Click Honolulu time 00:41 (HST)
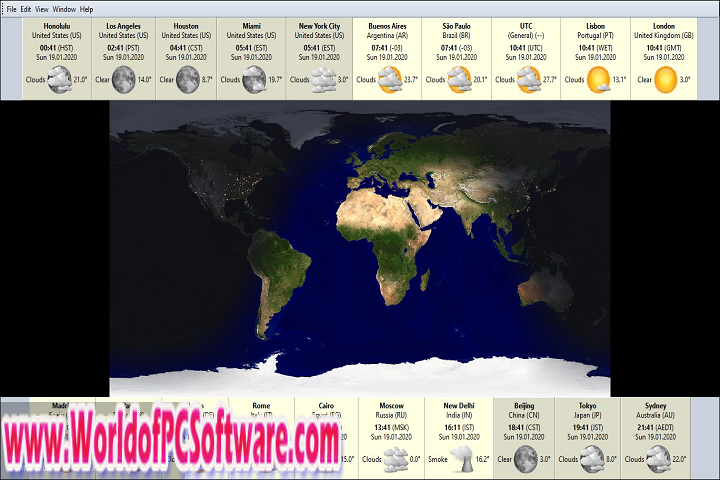This screenshot has width=720, height=480. [x=56, y=48]
